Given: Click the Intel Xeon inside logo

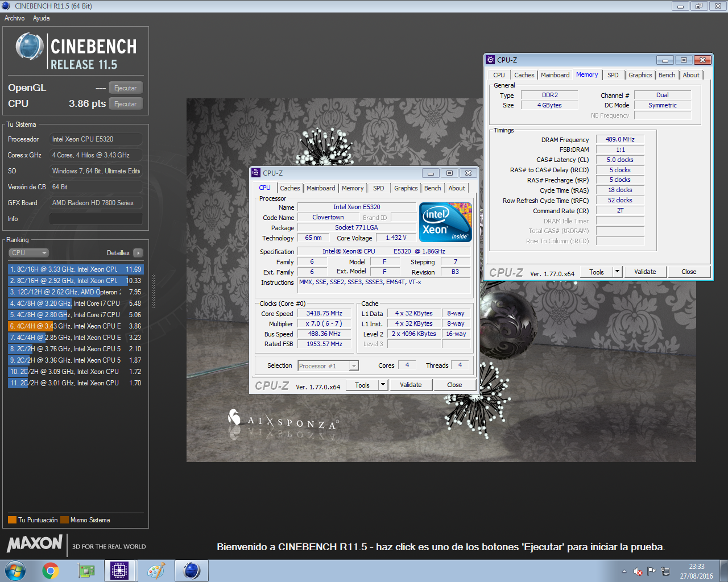Looking at the screenshot, I should [x=445, y=222].
